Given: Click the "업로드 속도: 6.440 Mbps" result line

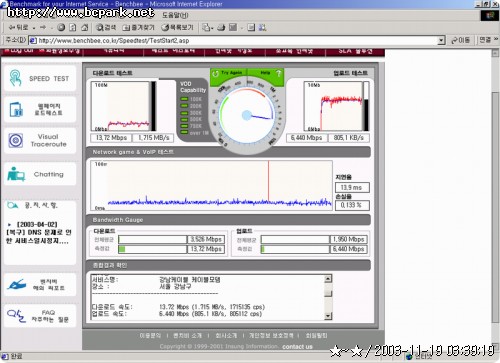Looking at the screenshot, I should tap(177, 314).
